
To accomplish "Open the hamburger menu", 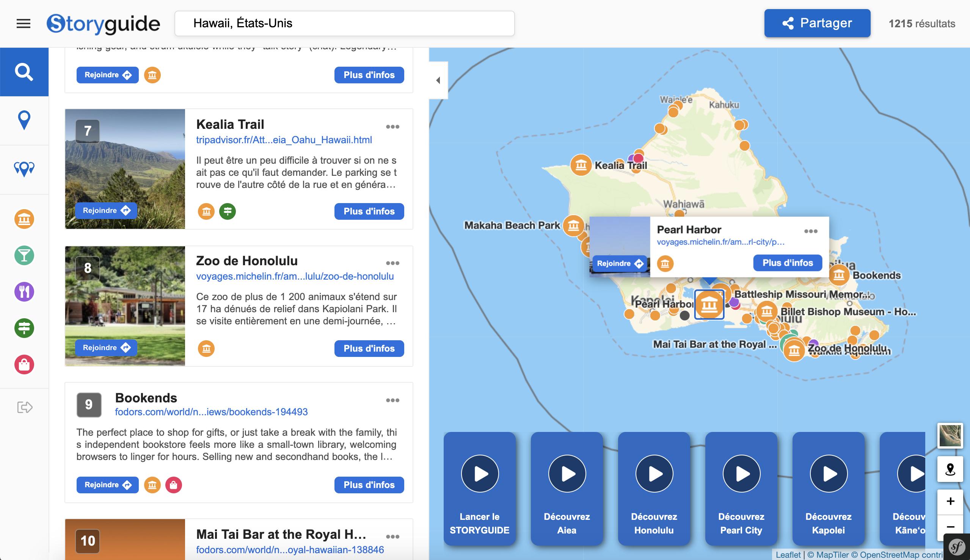I will (x=24, y=23).
